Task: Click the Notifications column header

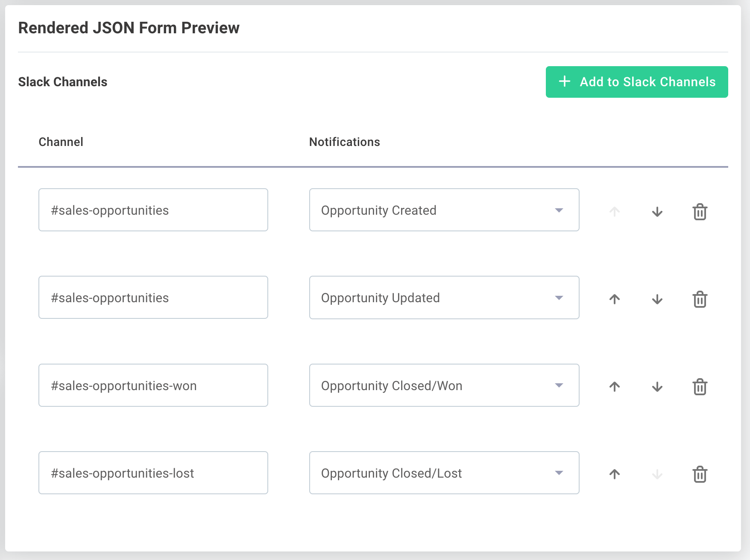Action: [344, 142]
